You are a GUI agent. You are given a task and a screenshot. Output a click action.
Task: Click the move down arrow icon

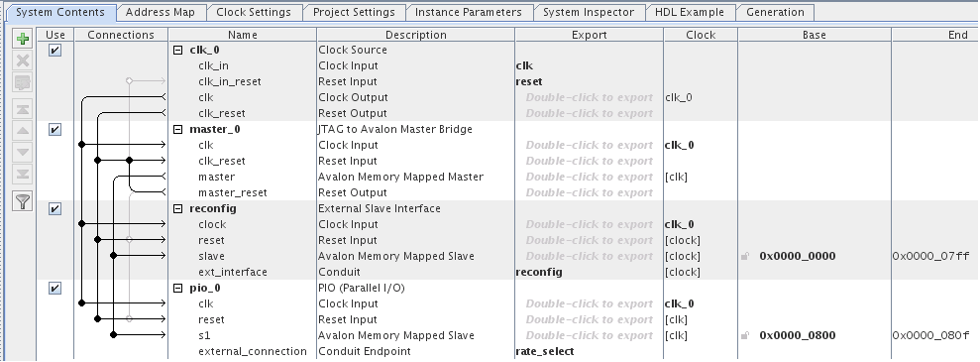click(23, 152)
